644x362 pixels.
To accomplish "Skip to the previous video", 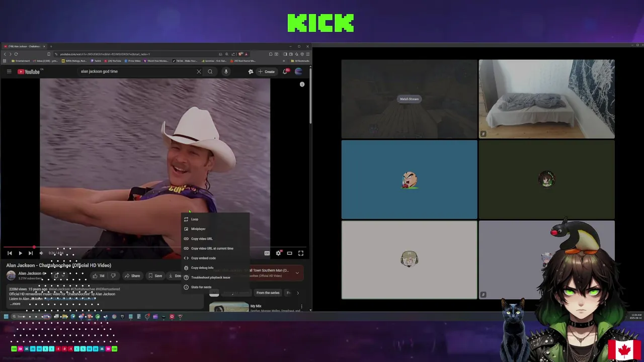I will point(10,253).
